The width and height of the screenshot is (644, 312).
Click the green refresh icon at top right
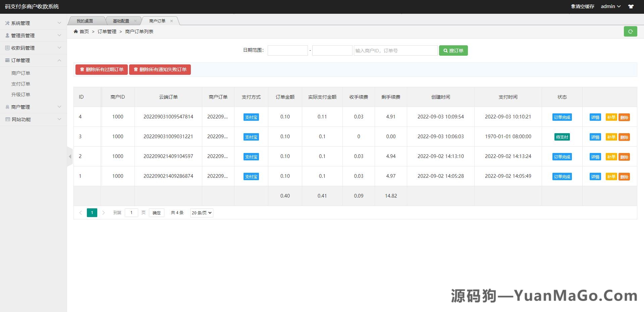pos(630,31)
